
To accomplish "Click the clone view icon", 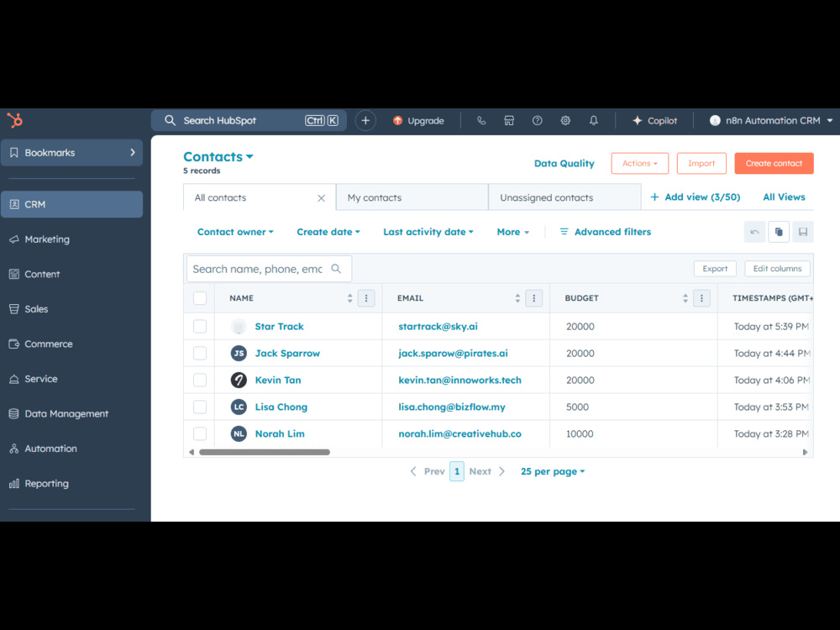I will [x=779, y=232].
